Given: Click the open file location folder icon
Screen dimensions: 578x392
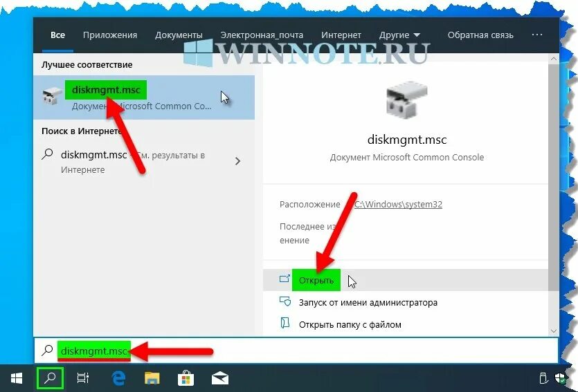Looking at the screenshot, I should click(285, 323).
